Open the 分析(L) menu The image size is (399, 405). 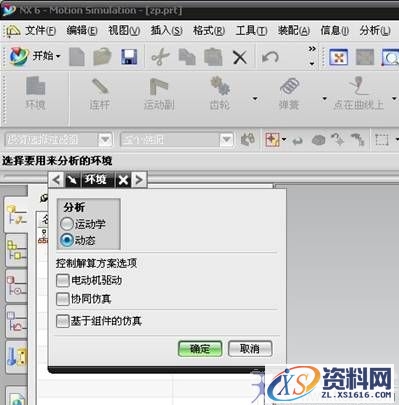pyautogui.click(x=375, y=31)
